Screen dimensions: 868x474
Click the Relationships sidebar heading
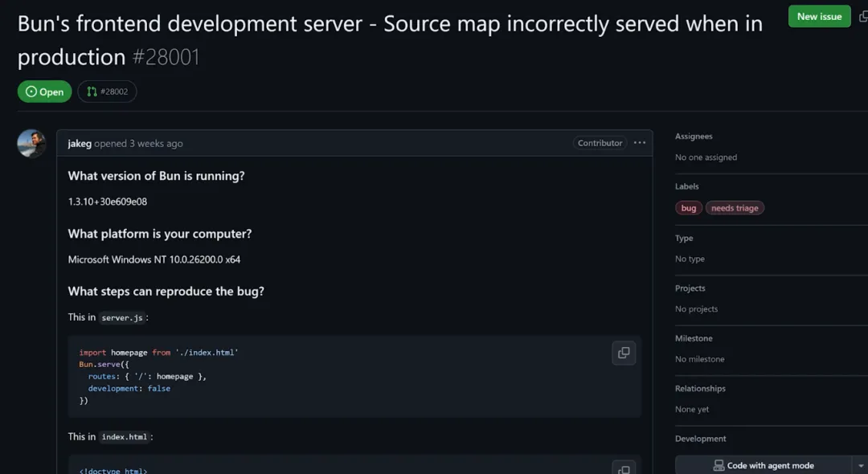point(700,388)
